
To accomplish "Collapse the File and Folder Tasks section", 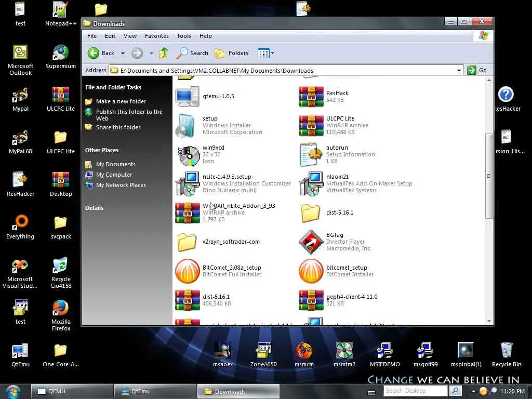I will point(113,87).
